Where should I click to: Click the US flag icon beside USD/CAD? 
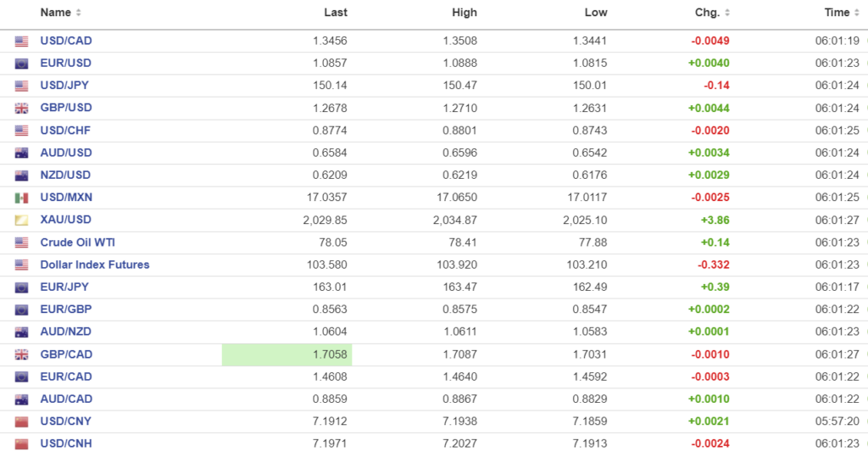point(21,41)
